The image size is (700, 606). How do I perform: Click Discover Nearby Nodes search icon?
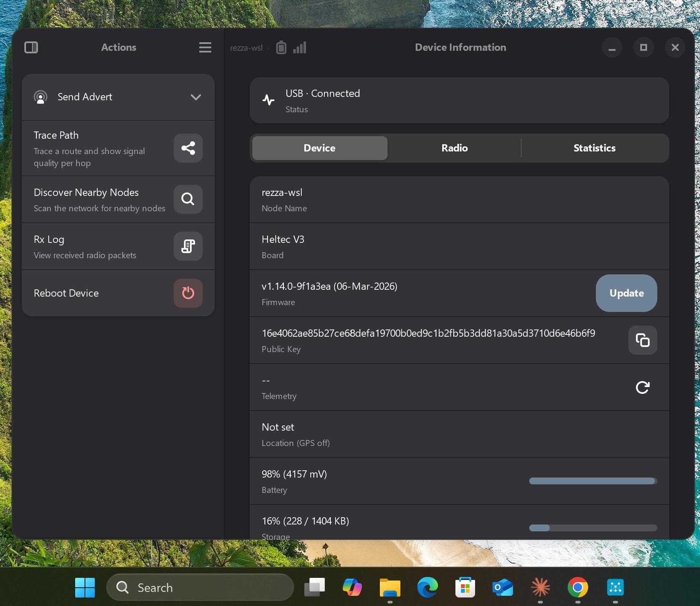point(188,199)
